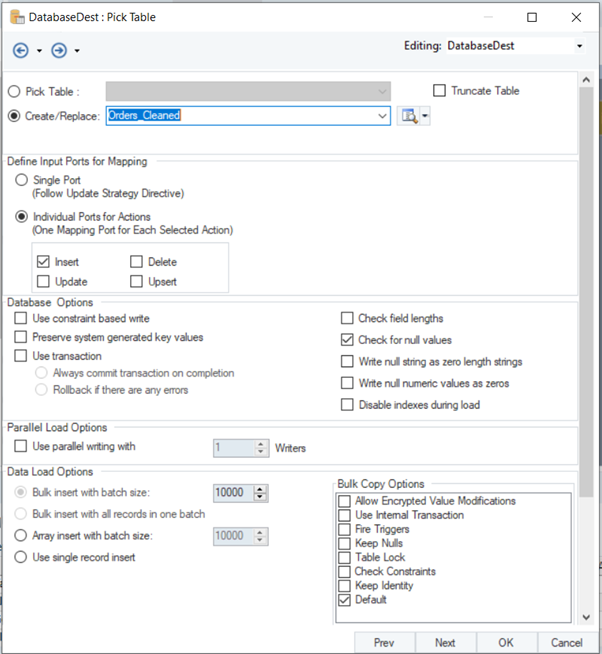Screen dimensions: 602x654
Task: Click the table browse icon beside Create/Replace
Action: [408, 117]
